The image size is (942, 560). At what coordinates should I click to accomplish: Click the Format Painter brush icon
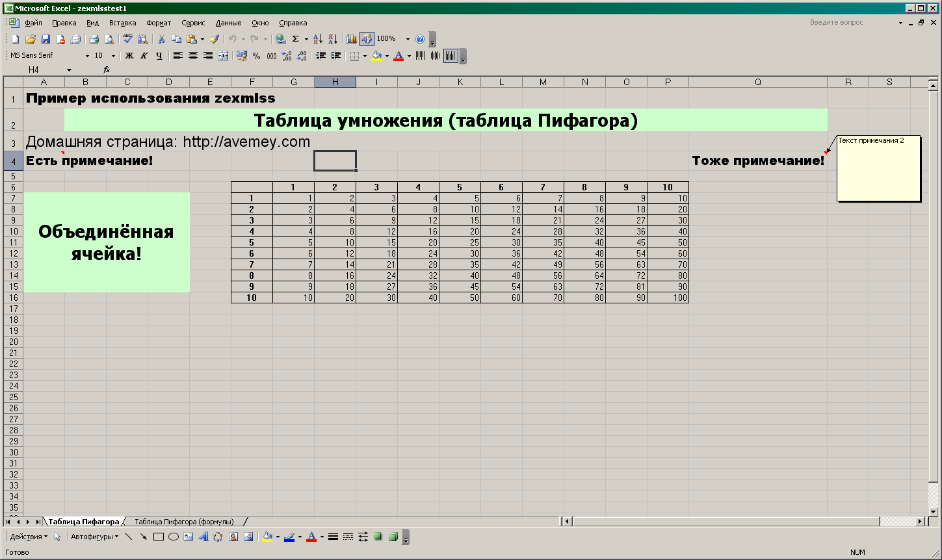point(214,39)
